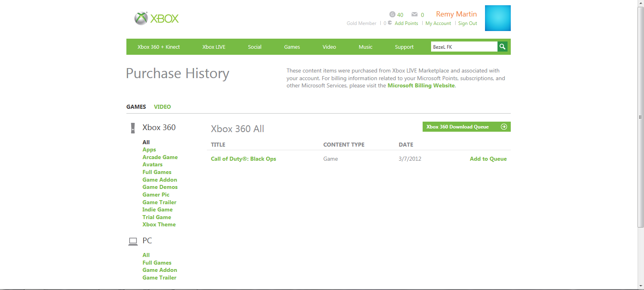Viewport: 644px width, 290px height.
Task: Filter by Arcade Game
Action: [x=160, y=157]
